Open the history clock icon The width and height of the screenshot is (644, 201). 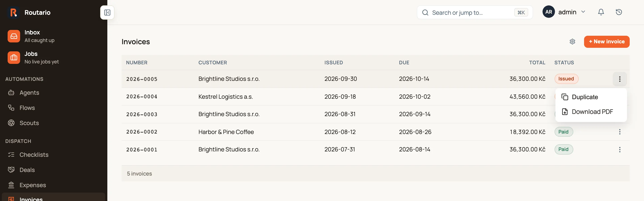(x=619, y=12)
